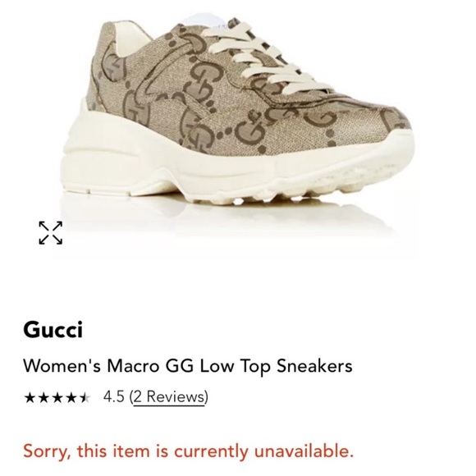476x476 pixels.
Task: Click the third filled rating star
Action: coord(57,397)
